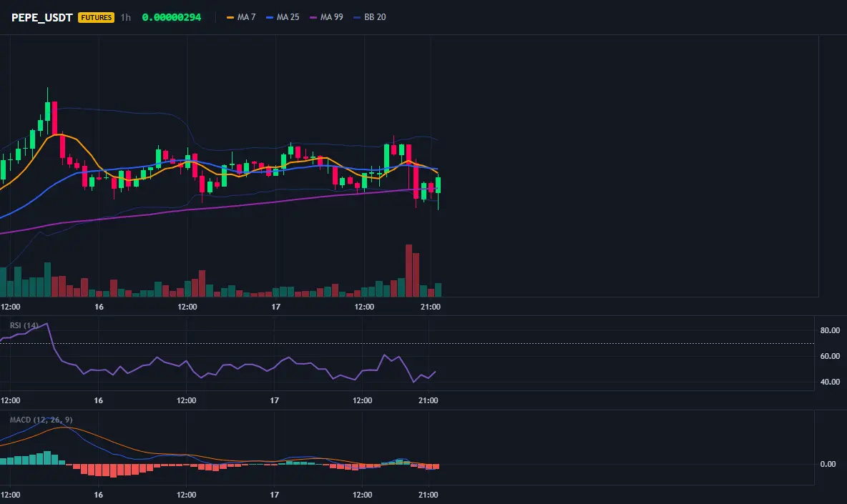The image size is (847, 504).
Task: Click the 80.00 RSI axis value
Action: tap(830, 330)
